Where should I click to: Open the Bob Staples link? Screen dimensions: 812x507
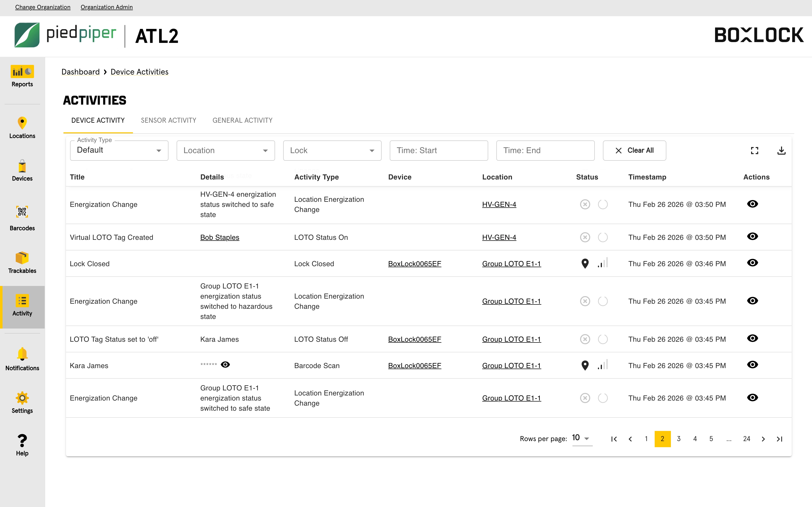[x=219, y=238]
